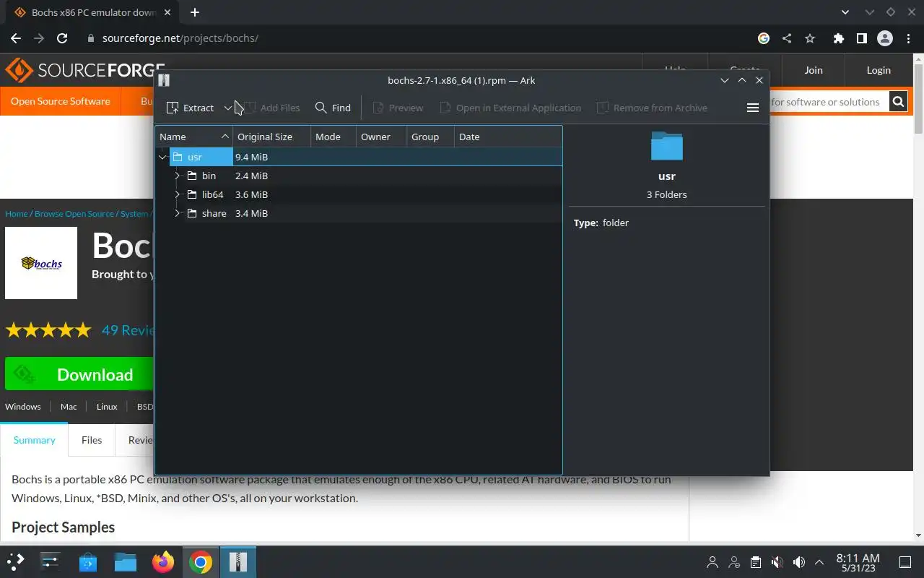Open Dolphin file manager from taskbar
The height and width of the screenshot is (578, 924).
[x=126, y=561]
